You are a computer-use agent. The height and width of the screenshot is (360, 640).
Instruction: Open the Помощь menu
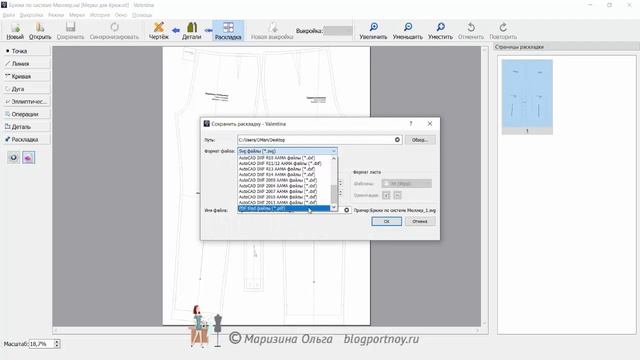pos(142,15)
